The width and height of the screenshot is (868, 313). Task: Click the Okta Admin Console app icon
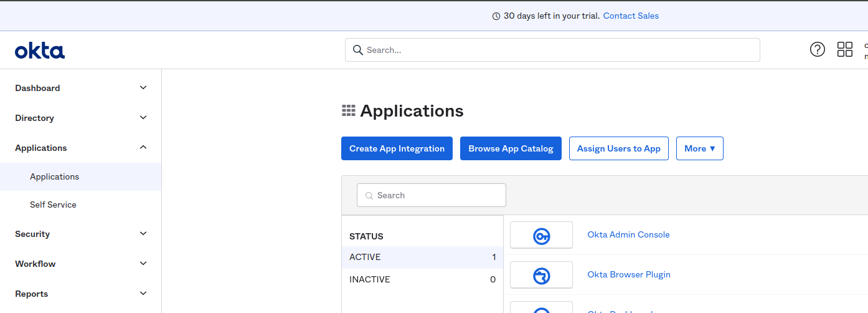point(541,235)
